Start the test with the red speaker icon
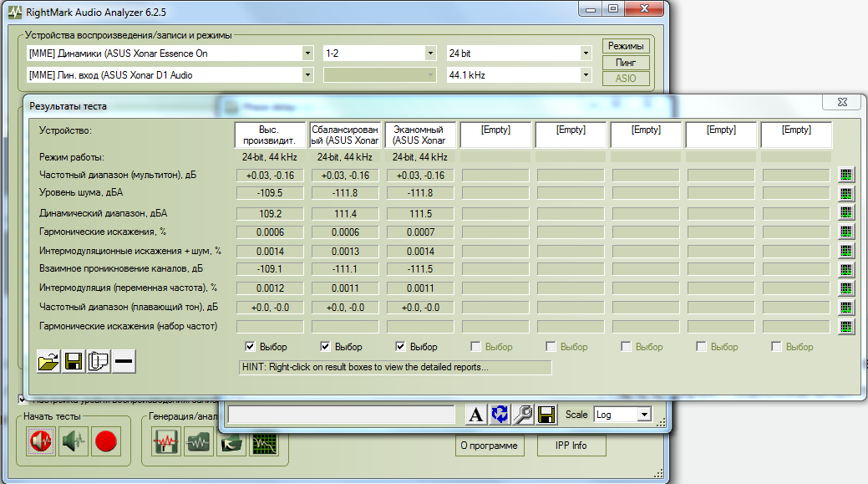This screenshot has width=868, height=484. 41,441
